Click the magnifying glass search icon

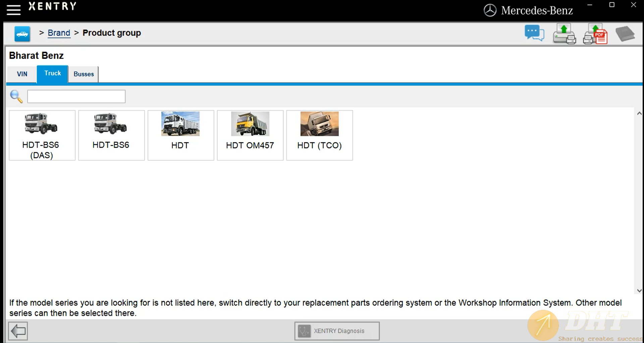coord(16,96)
